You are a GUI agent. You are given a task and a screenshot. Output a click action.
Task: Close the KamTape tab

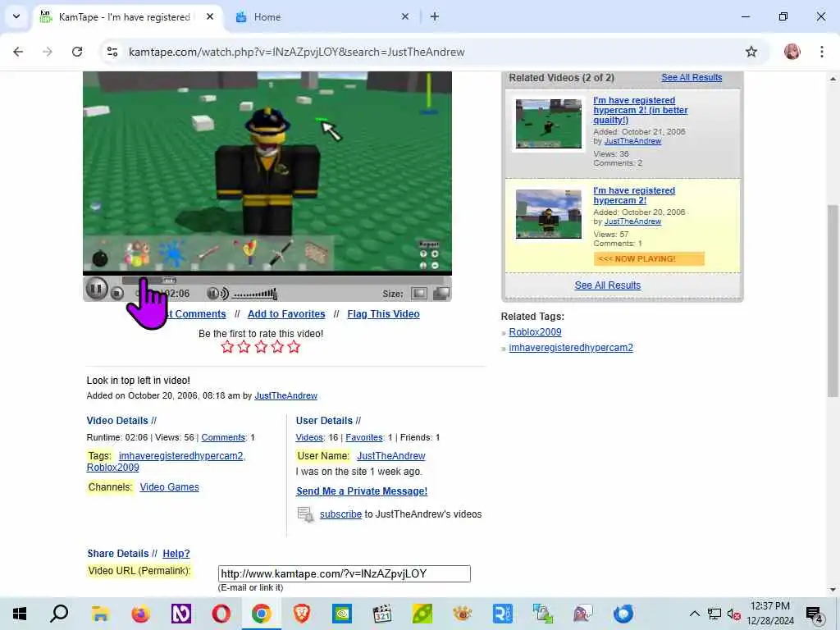[x=210, y=16]
